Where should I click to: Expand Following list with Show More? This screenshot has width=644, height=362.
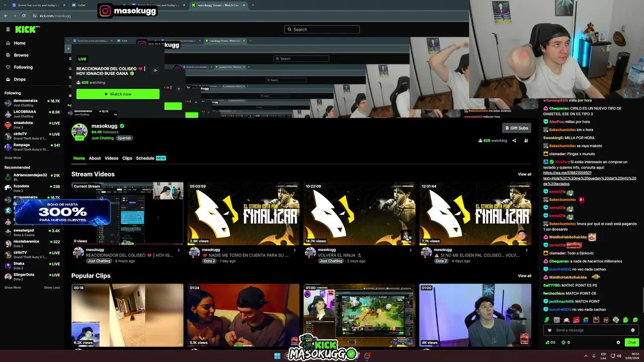pyautogui.click(x=13, y=158)
